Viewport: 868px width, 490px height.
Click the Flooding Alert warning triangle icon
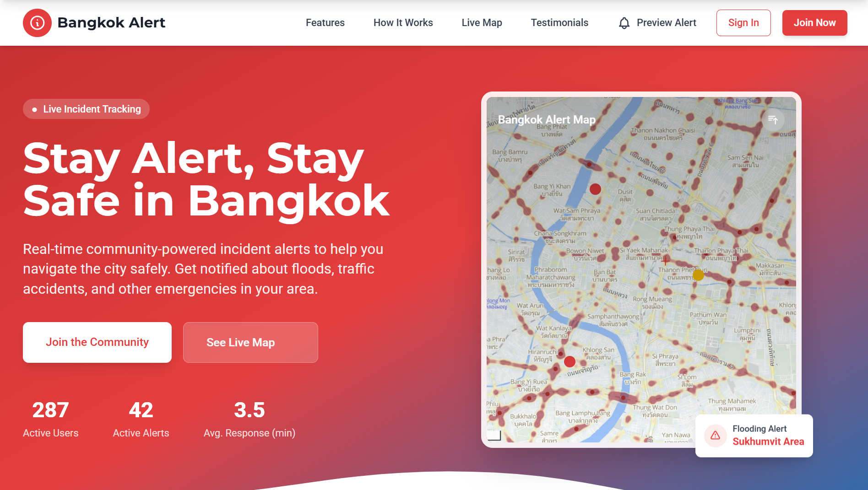[x=715, y=436]
